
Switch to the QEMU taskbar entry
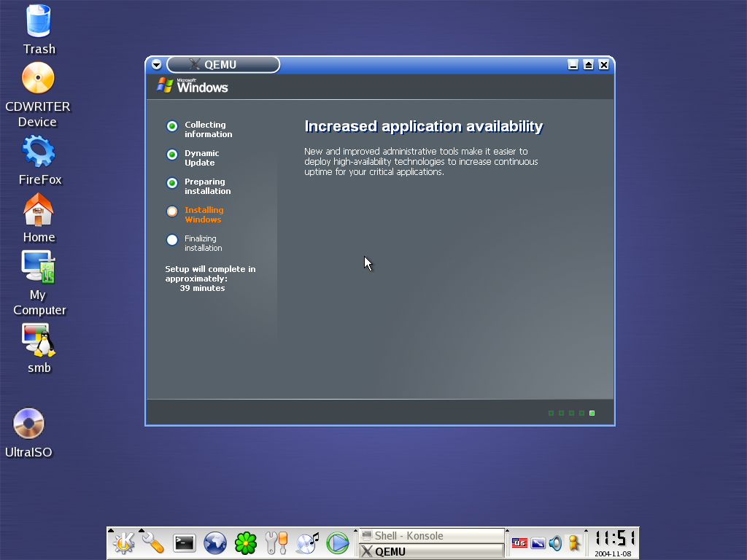pyautogui.click(x=431, y=551)
